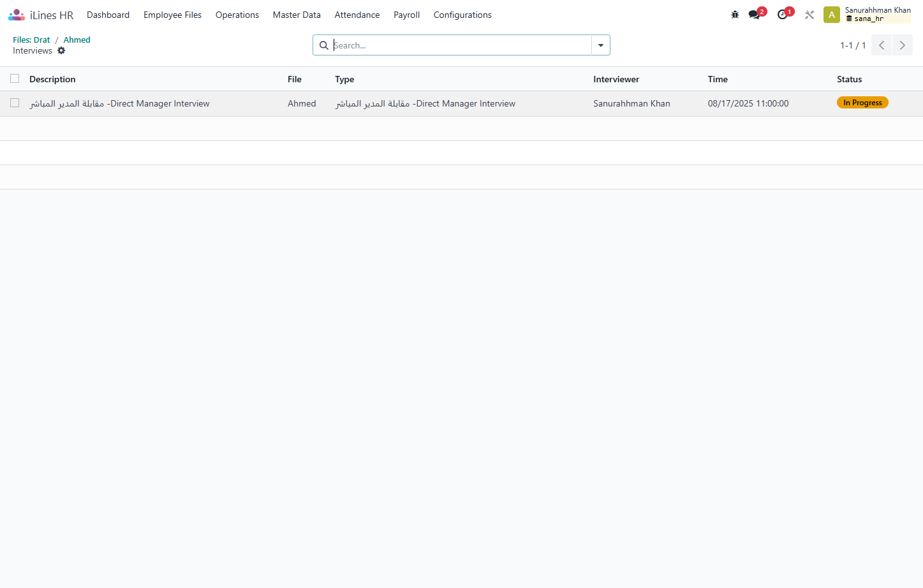Open the Master Data menu

pos(297,15)
